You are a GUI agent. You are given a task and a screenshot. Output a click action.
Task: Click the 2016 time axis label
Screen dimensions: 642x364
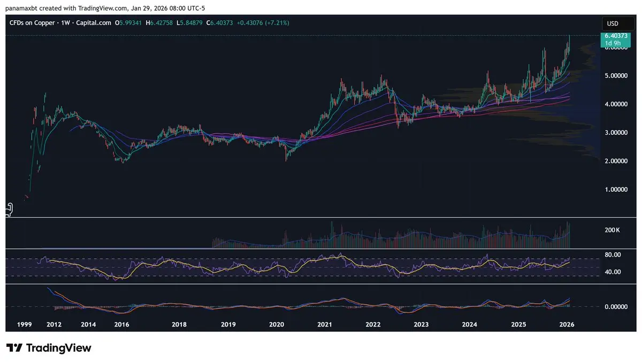pos(122,324)
